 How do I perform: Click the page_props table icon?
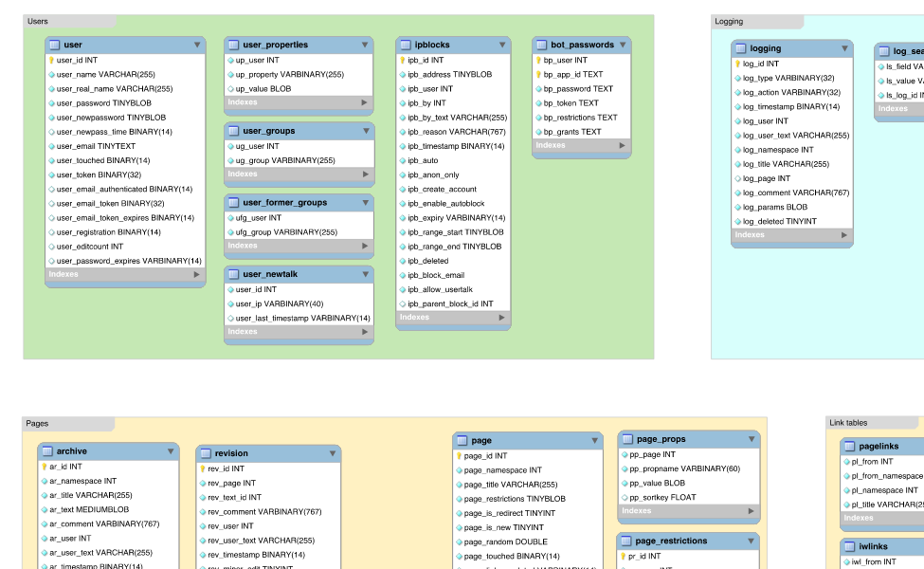coord(627,439)
